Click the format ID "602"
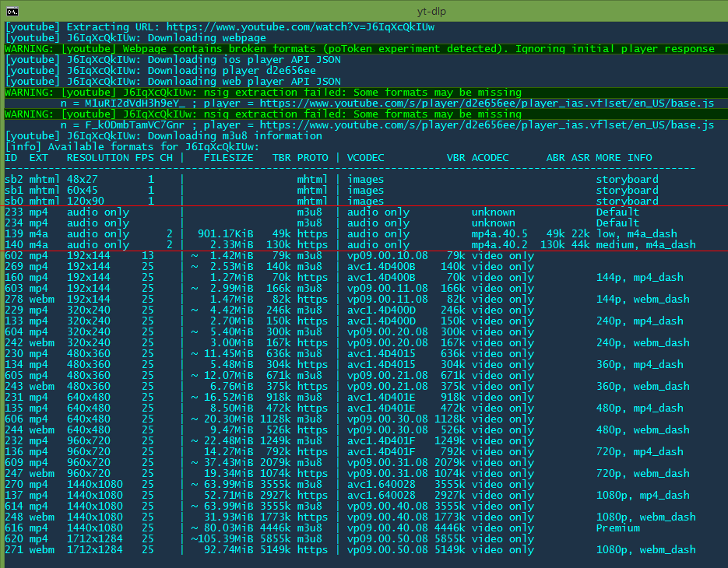This screenshot has width=728, height=568. click(14, 256)
